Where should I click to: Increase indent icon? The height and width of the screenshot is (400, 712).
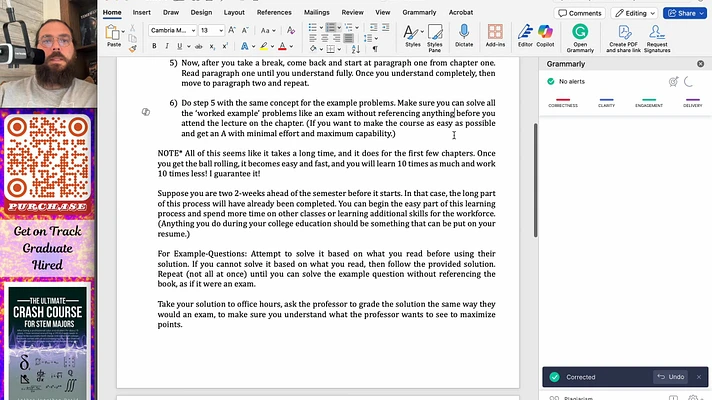coord(386,28)
